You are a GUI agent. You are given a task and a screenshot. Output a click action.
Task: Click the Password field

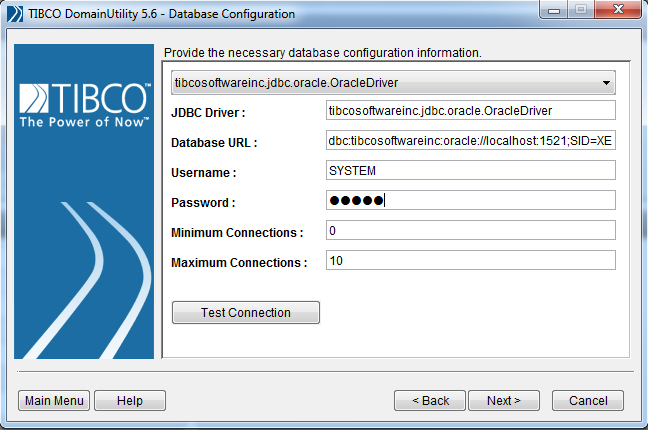[471, 201]
